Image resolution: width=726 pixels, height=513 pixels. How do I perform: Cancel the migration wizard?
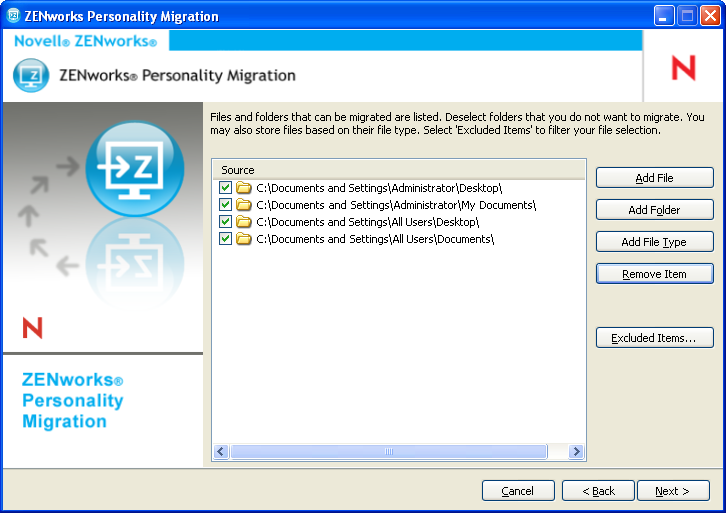[518, 490]
